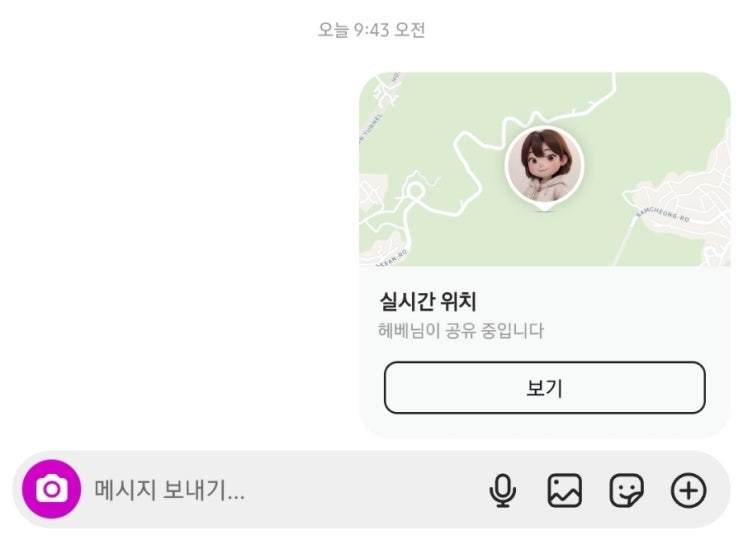The height and width of the screenshot is (540, 743).
Task: Click the small pointer tip below avatar pin
Action: click(x=544, y=207)
